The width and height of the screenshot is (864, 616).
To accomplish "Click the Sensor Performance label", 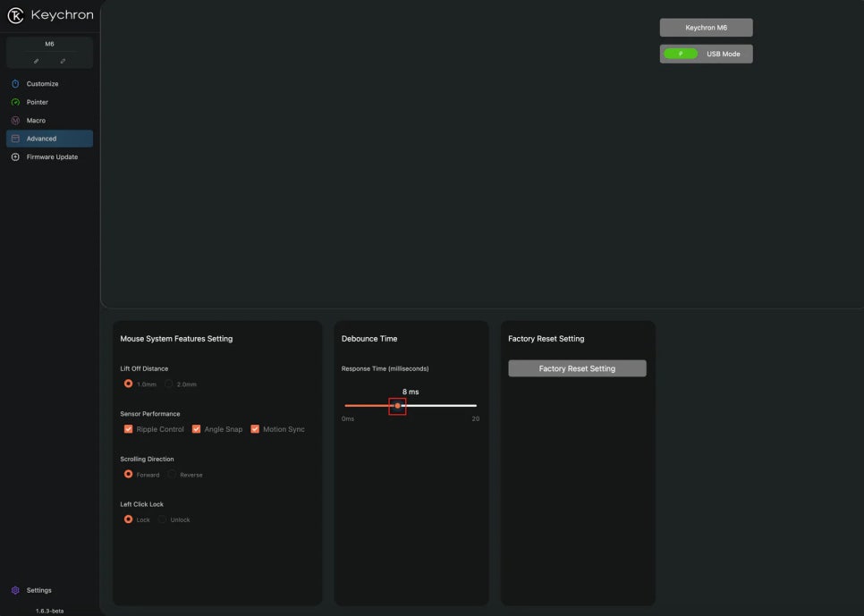I will 150,414.
